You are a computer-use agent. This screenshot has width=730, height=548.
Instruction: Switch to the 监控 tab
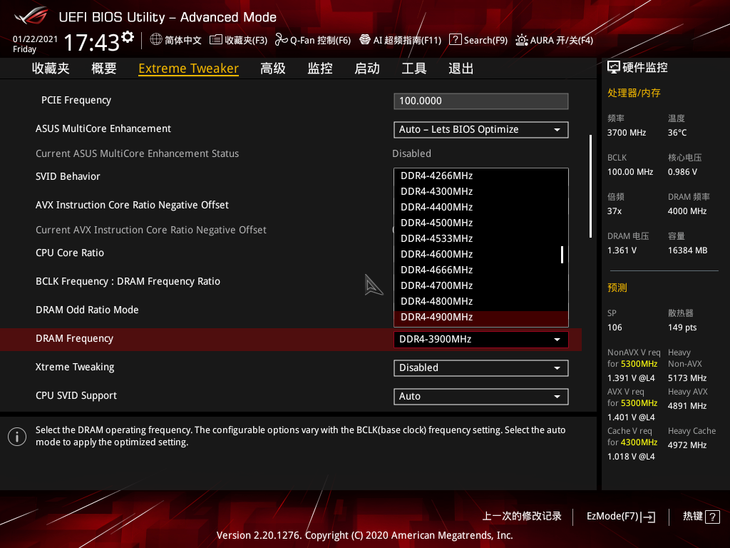(320, 68)
